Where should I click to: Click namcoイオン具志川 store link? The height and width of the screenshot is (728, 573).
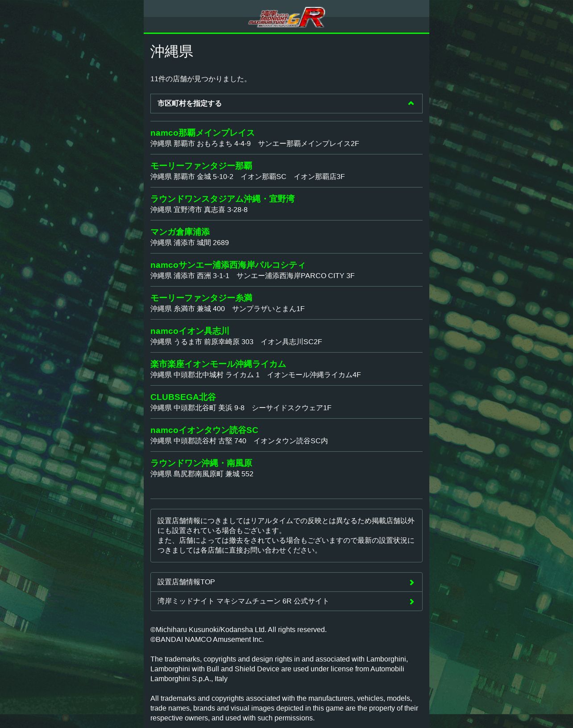(190, 331)
